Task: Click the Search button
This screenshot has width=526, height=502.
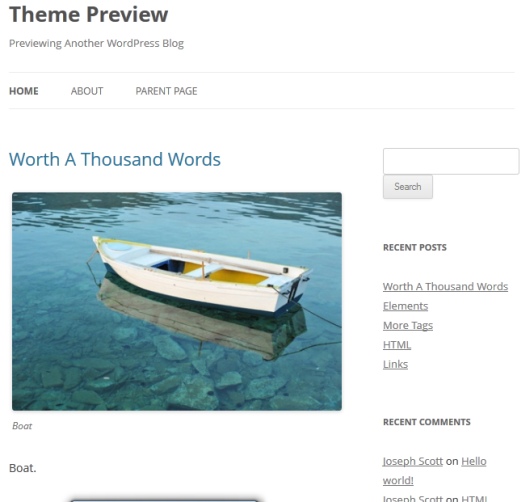Action: click(x=408, y=187)
